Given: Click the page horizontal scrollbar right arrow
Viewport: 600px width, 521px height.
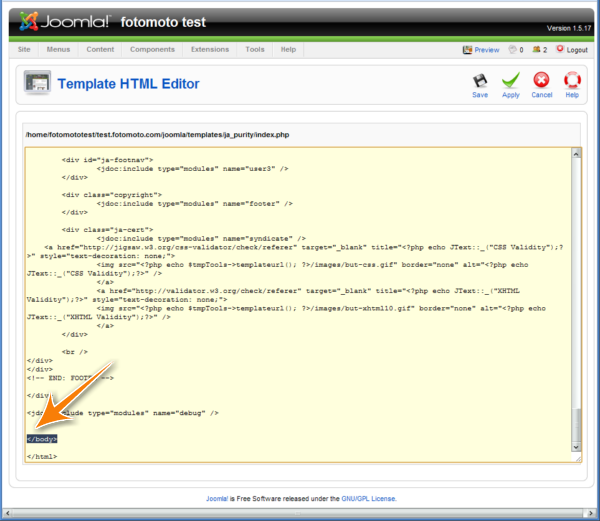Looking at the screenshot, I should point(590,513).
